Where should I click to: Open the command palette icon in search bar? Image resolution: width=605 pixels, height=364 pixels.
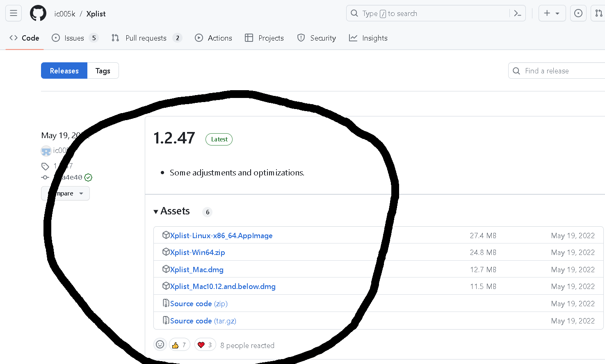pyautogui.click(x=518, y=14)
